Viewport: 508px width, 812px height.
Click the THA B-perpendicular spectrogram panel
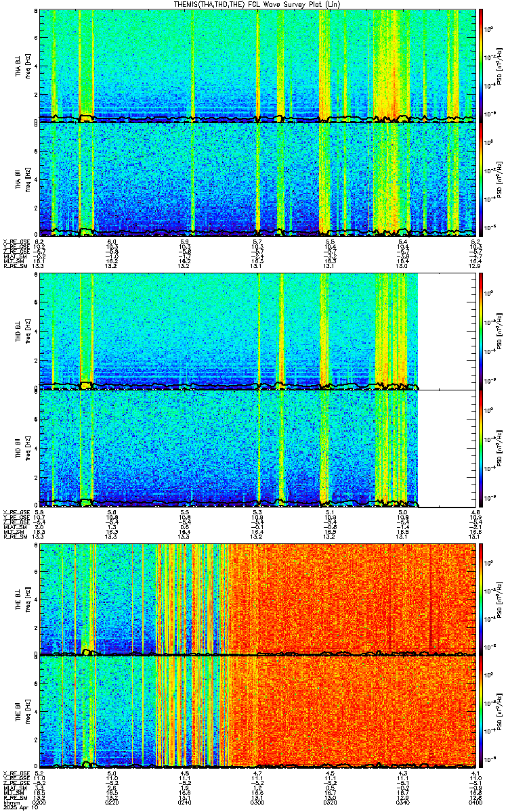(258, 66)
